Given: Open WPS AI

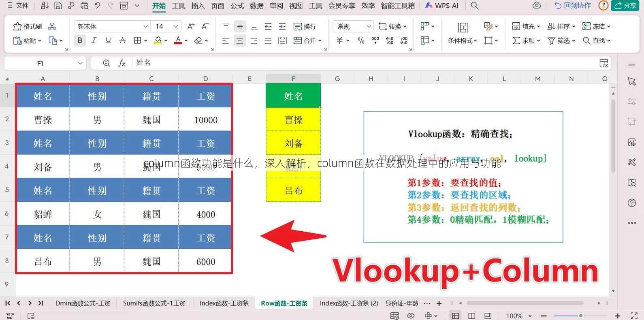Looking at the screenshot, I should (x=441, y=6).
